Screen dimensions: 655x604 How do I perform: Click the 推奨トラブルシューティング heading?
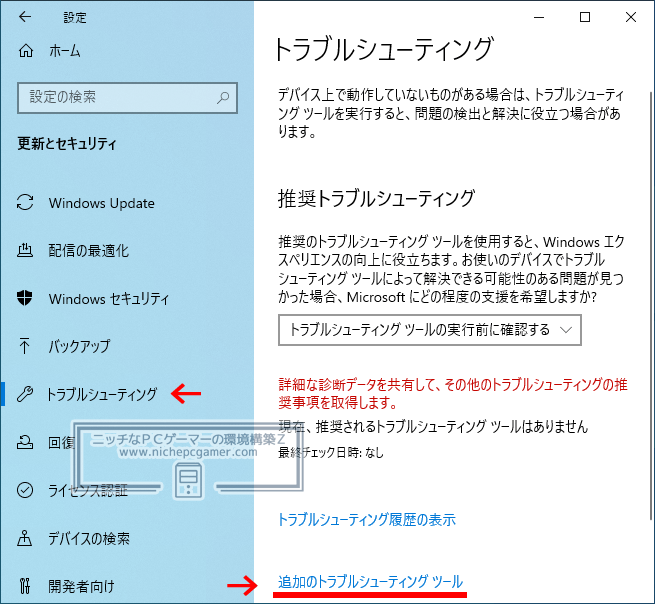coord(377,198)
